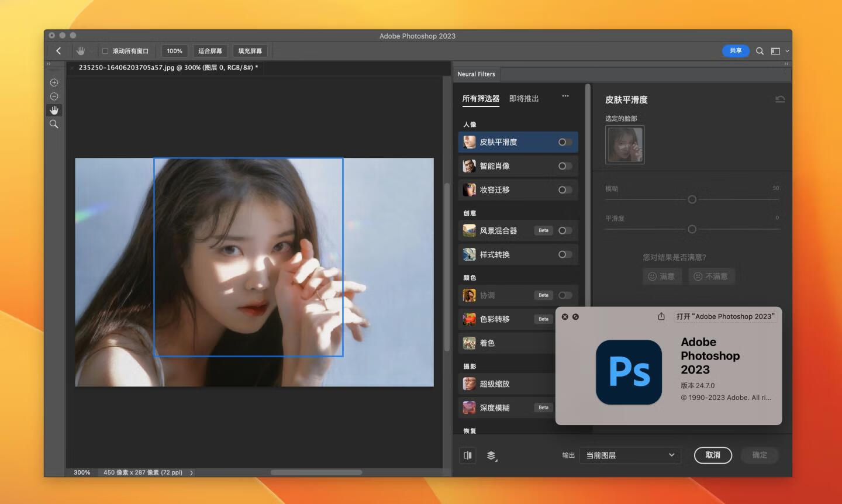Click the canvas vertical scrollbar
Screen dimensions: 842x504
pos(447,267)
